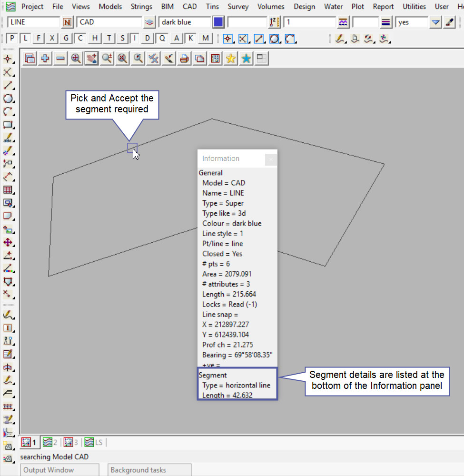This screenshot has height=476, width=464.
Task: Click the dark blue colour swatch
Action: 218,22
